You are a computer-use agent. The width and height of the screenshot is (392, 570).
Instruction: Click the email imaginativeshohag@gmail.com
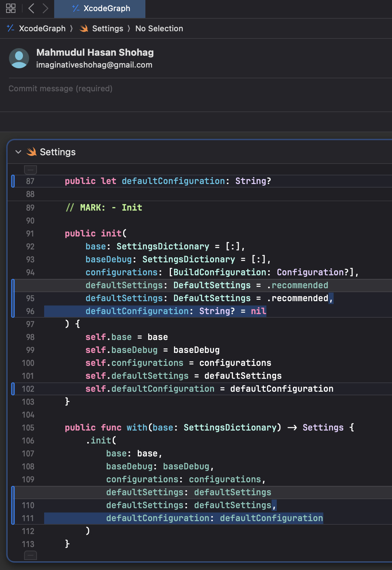pyautogui.click(x=94, y=65)
